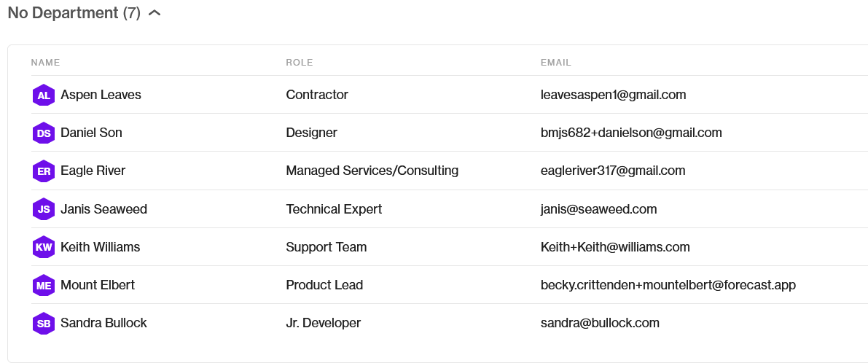Image resolution: width=868 pixels, height=363 pixels.
Task: Click the Managed Services/Consulting role text
Action: coord(372,171)
